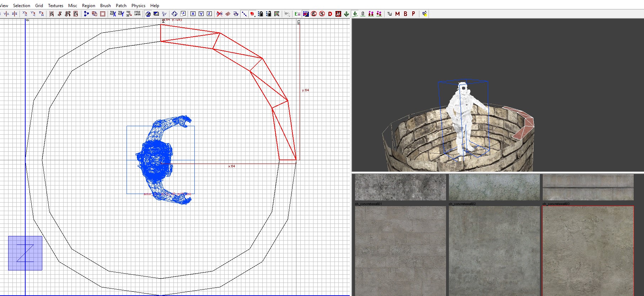This screenshot has height=296, width=644.
Task: Select the ch_concretewall02 texture thumbnail
Action: pyautogui.click(x=494, y=251)
